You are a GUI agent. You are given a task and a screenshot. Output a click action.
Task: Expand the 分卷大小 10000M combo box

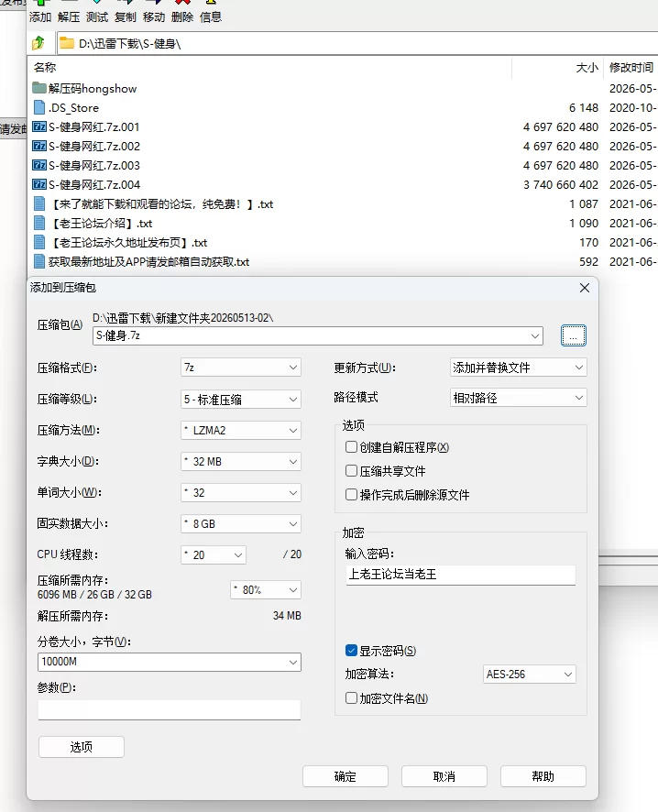[x=170, y=662]
